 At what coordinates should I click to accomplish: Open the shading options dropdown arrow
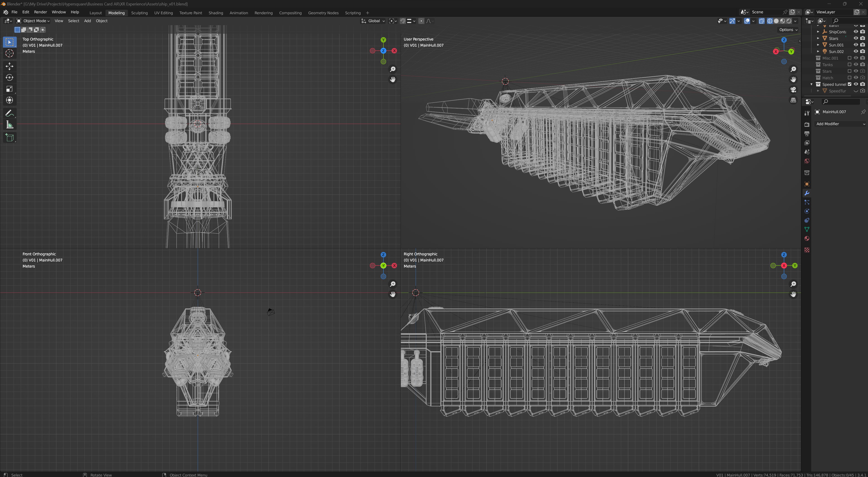click(x=795, y=21)
